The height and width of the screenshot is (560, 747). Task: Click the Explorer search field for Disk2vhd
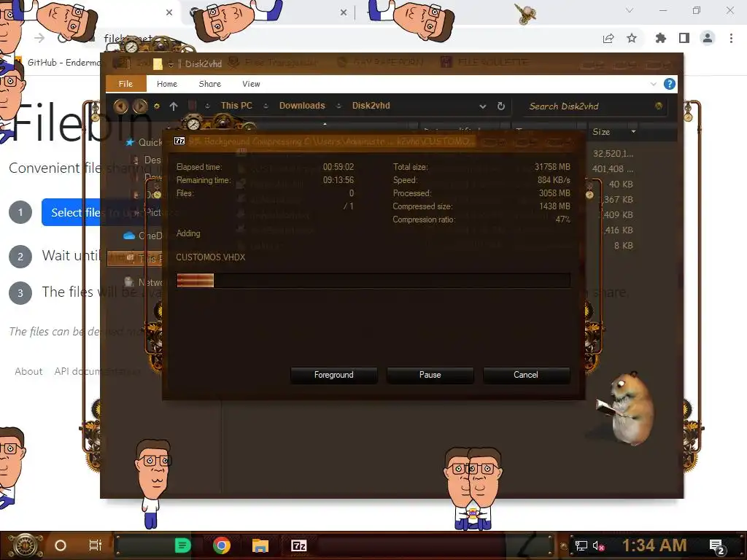point(589,106)
